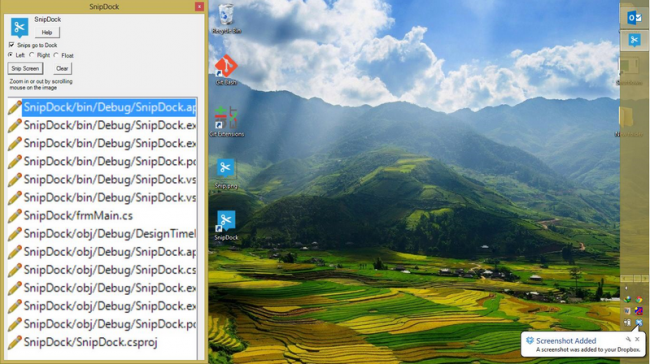Screen dimensions: 650x364
Task: Select the SnipDock desktop shortcut
Action: coord(226,225)
